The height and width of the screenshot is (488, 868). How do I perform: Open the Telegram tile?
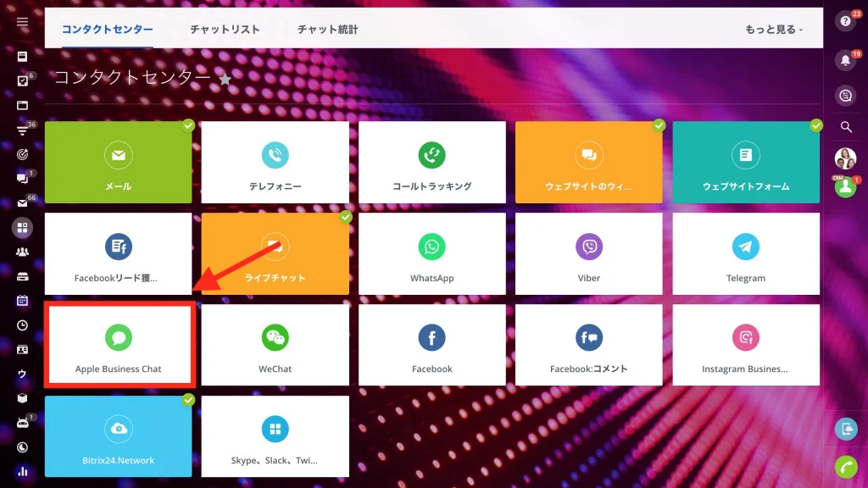(746, 253)
